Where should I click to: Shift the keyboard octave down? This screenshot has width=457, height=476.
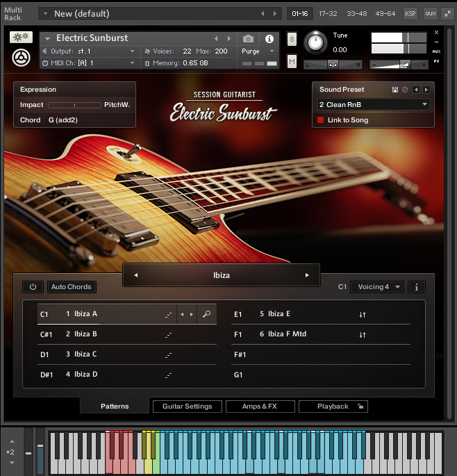[12, 463]
